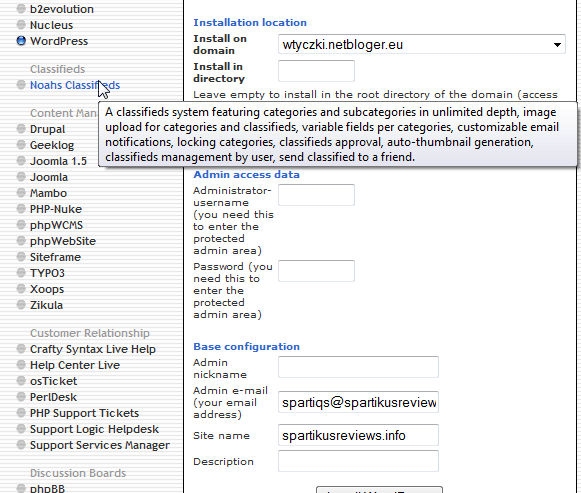The height and width of the screenshot is (493, 581).
Task: Select Mambo in the sidebar
Action: [x=48, y=193]
